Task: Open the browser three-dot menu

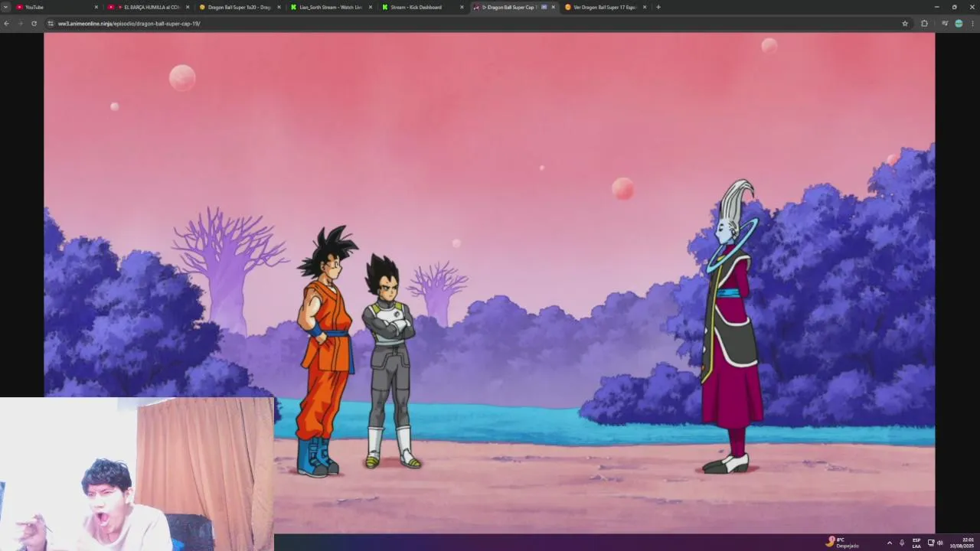Action: coord(972,23)
